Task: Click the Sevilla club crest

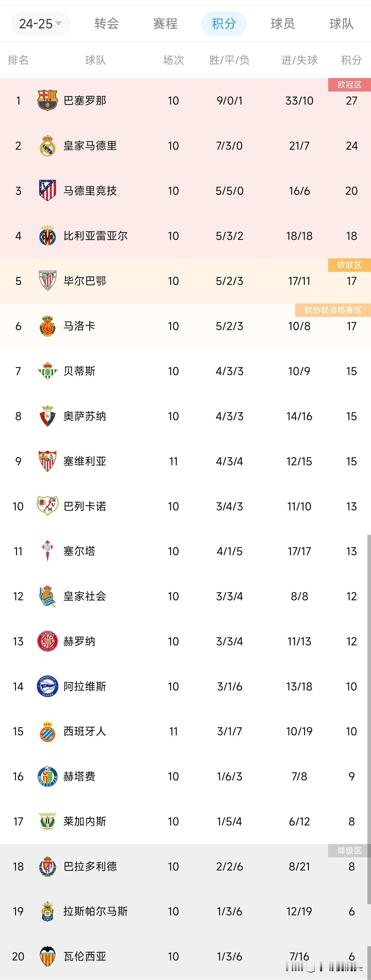Action: tap(48, 461)
